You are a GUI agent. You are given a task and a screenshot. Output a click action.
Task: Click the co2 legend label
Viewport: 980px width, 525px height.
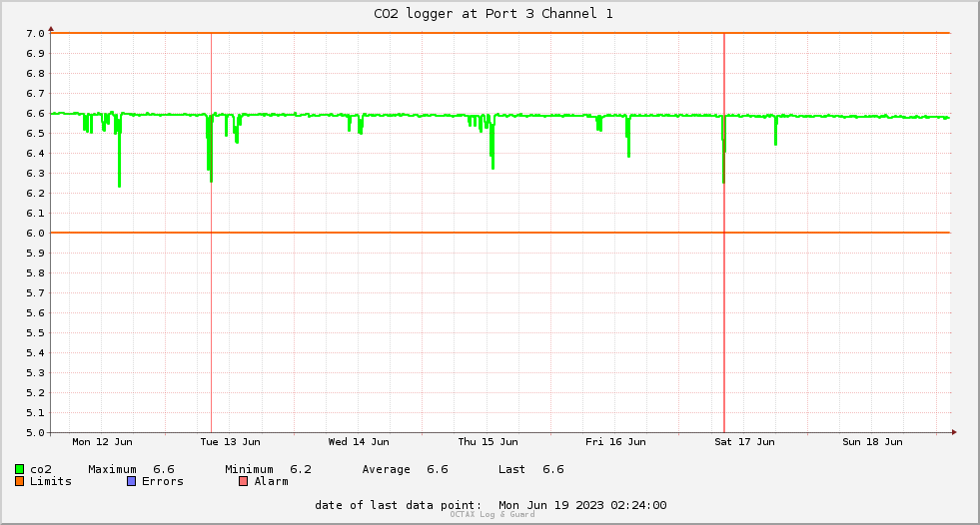[41, 469]
